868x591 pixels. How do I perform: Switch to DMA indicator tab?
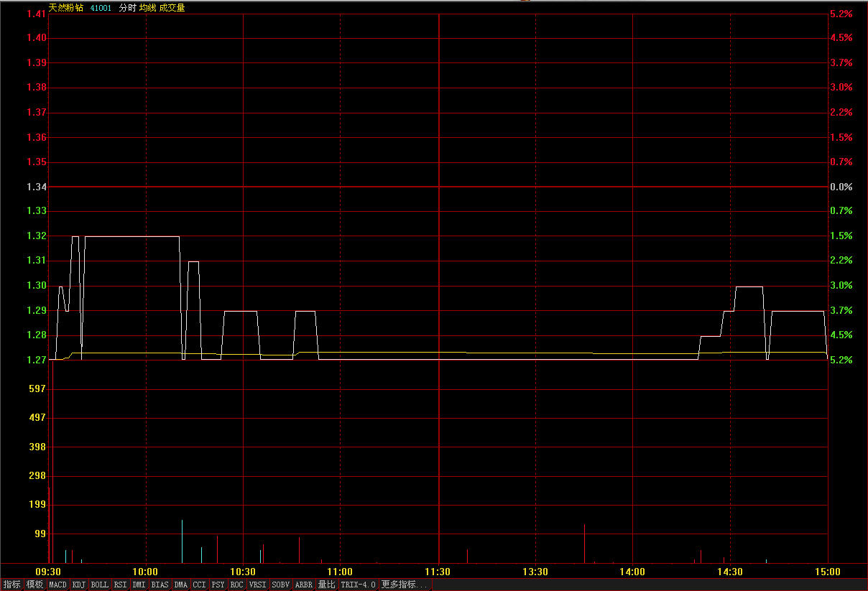(x=181, y=585)
